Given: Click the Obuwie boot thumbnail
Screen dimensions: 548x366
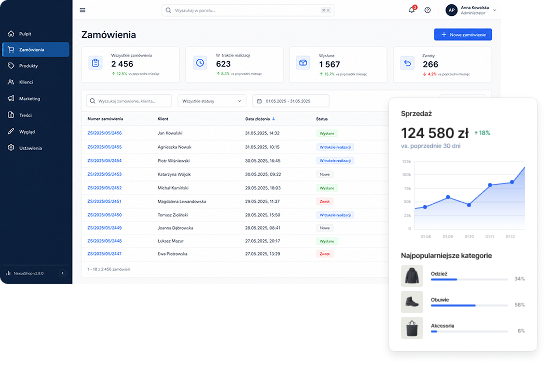Looking at the screenshot, I should (412, 302).
